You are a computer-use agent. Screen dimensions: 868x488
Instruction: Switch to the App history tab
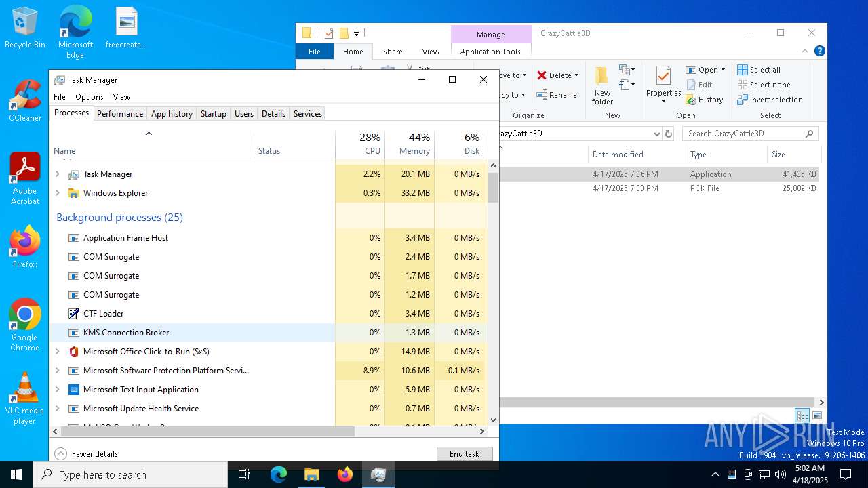coord(172,114)
